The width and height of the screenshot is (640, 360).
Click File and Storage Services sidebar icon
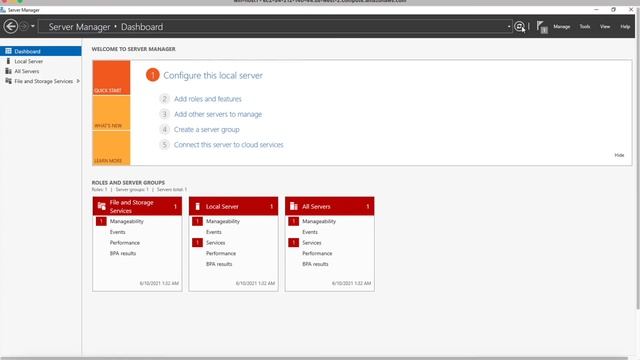[x=8, y=81]
